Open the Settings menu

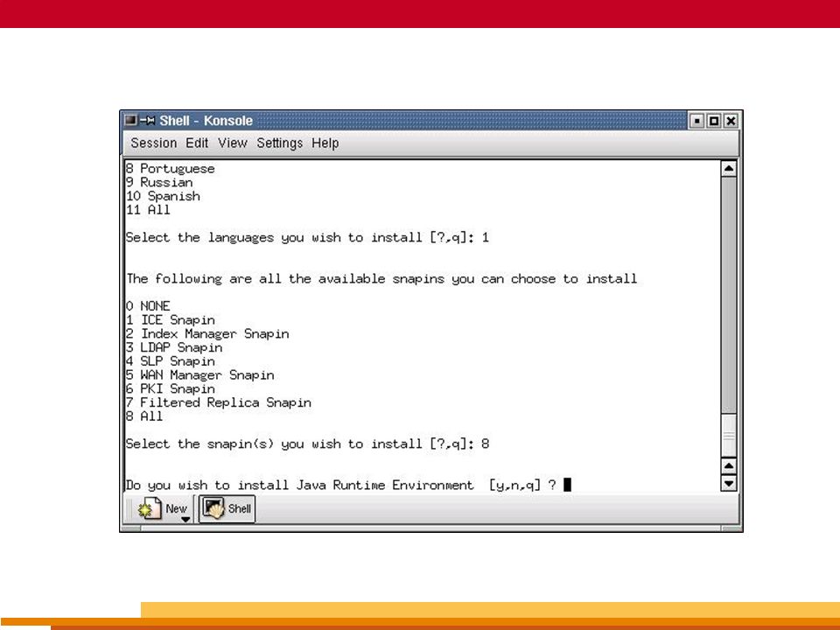tap(279, 143)
